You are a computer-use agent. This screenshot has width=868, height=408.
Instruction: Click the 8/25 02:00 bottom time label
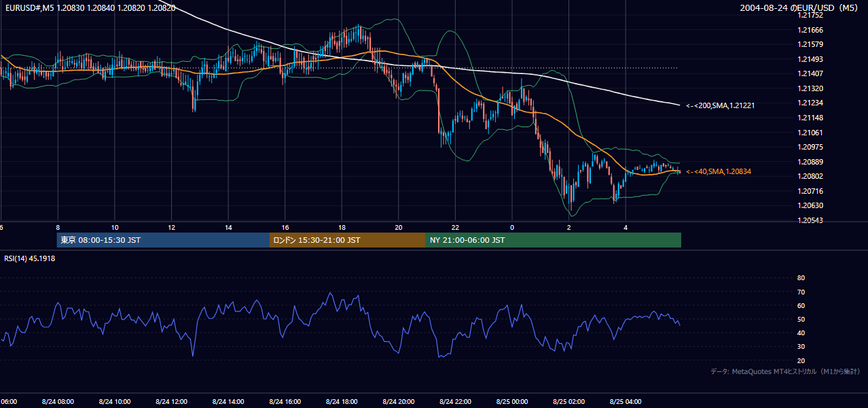point(569,401)
